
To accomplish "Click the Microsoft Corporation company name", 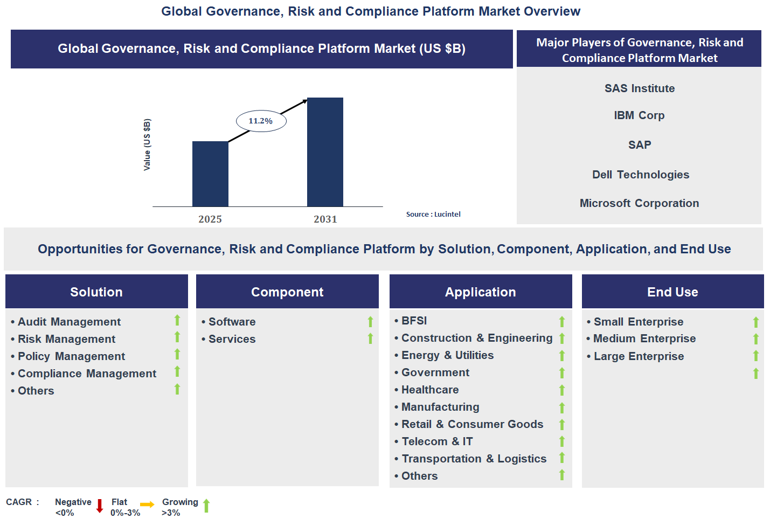I will 639,203.
